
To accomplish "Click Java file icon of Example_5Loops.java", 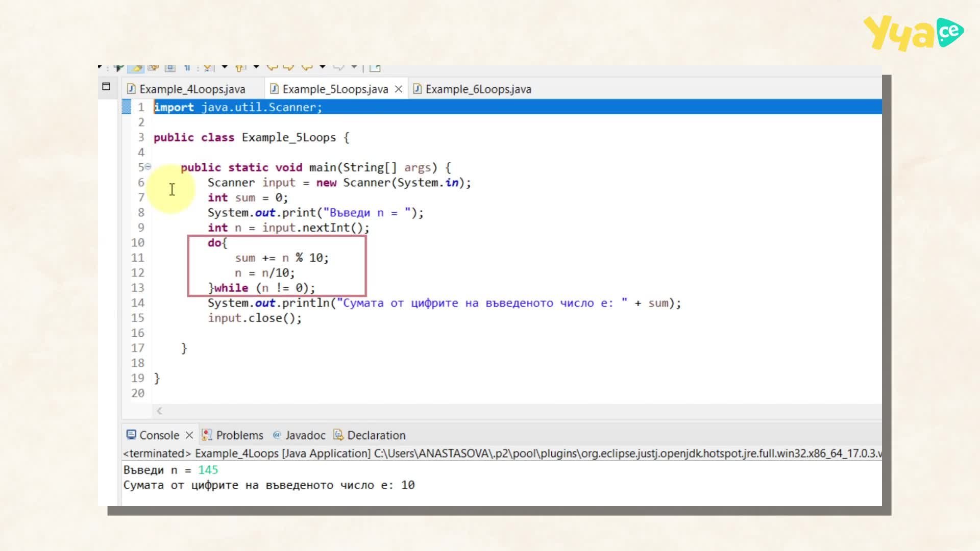I will click(x=274, y=89).
